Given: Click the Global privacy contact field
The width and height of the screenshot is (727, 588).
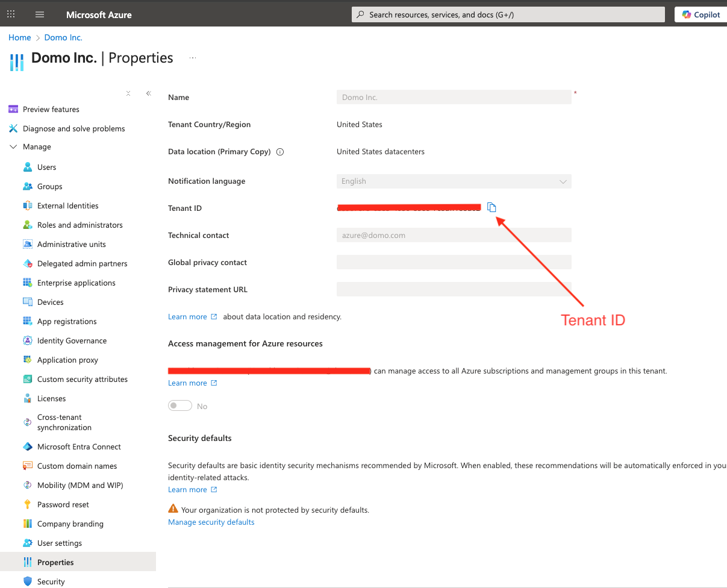Looking at the screenshot, I should pos(454,262).
